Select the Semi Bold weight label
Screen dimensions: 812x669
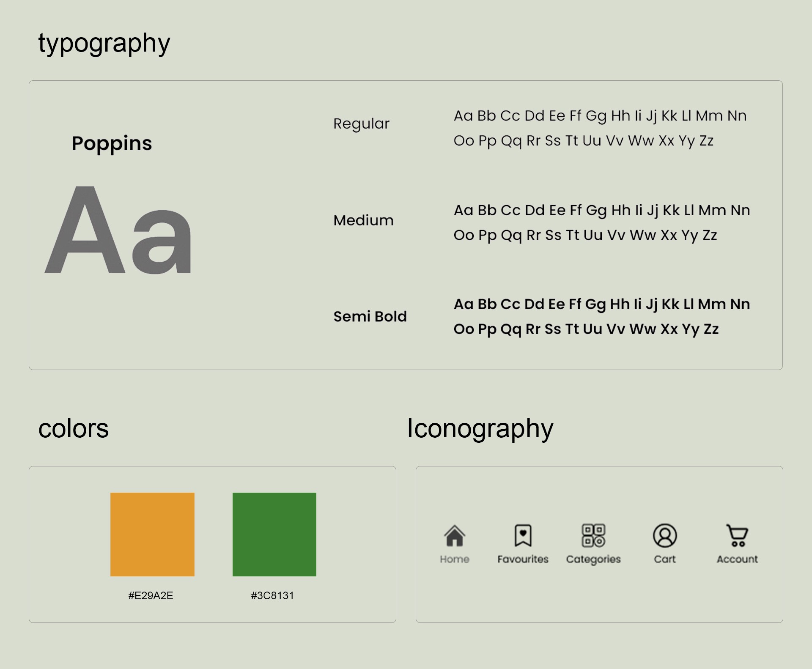click(370, 316)
